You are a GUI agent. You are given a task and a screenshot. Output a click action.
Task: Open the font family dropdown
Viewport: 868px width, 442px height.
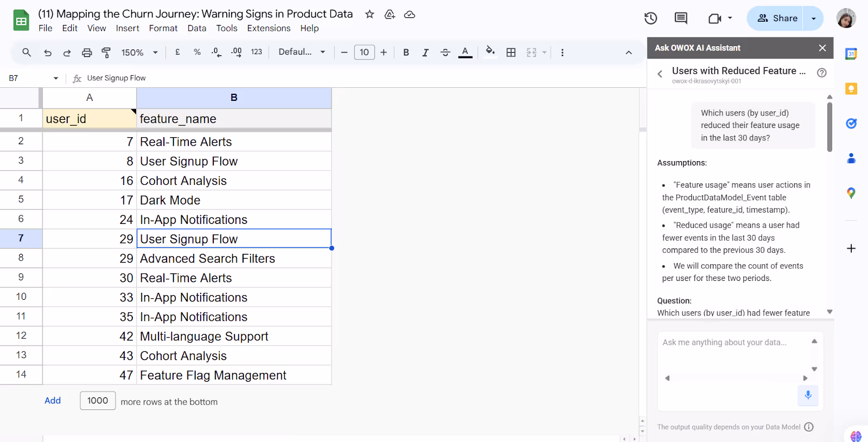(302, 52)
